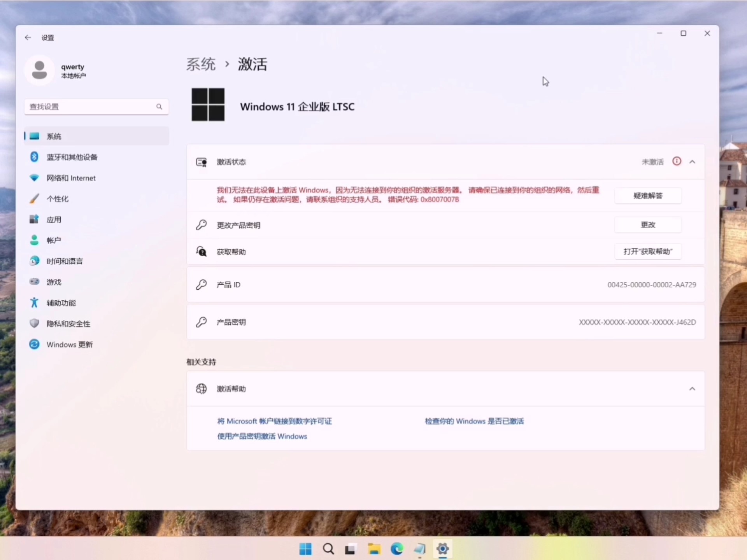Select 蓝牙和其他设备 in the sidebar
Image resolution: width=747 pixels, height=560 pixels.
coord(96,157)
